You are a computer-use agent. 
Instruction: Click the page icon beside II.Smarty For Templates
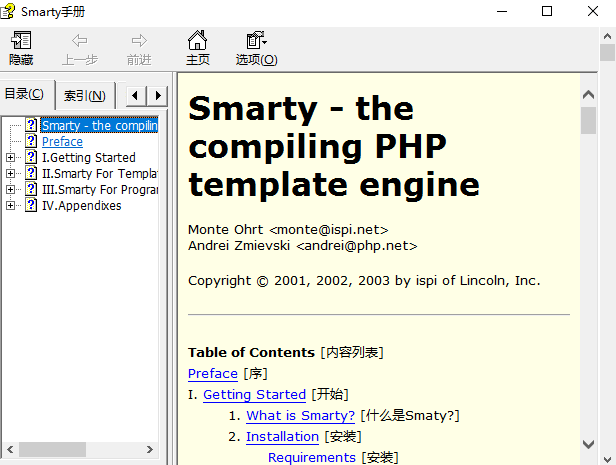click(32, 174)
